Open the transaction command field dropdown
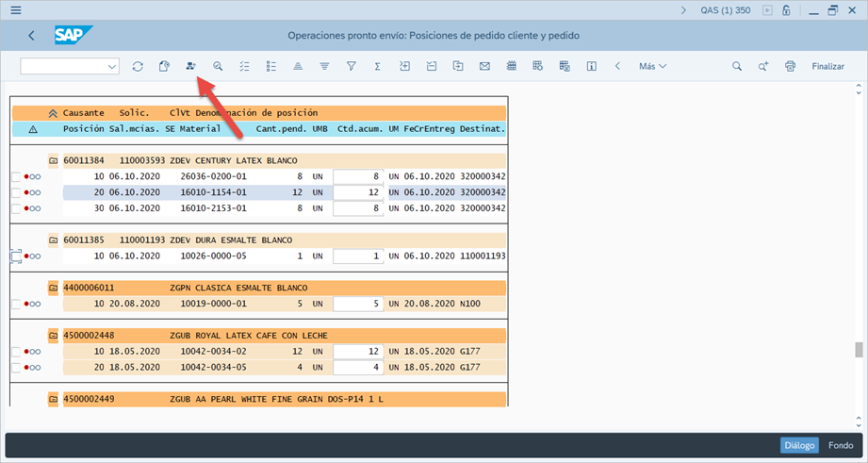The height and width of the screenshot is (463, 868). (x=112, y=67)
